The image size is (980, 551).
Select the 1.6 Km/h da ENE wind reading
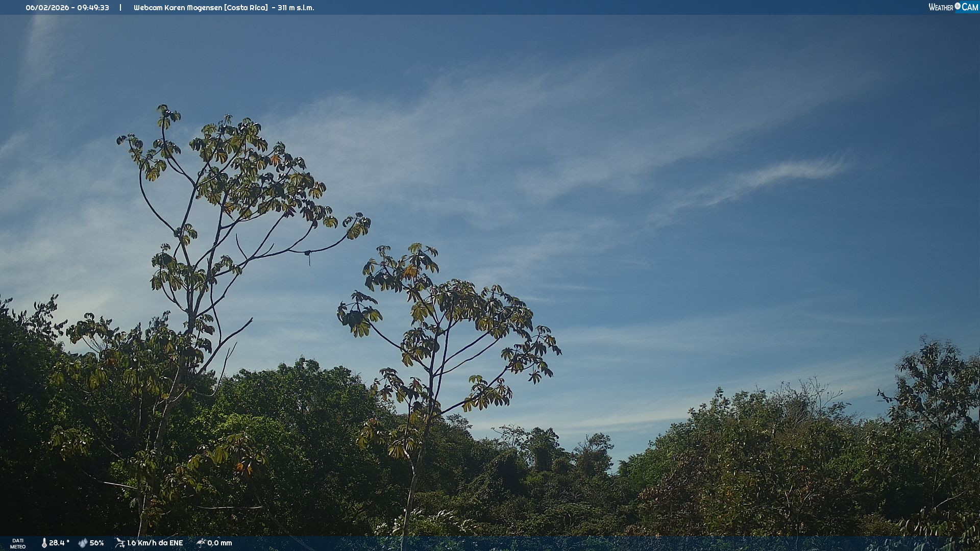click(155, 543)
